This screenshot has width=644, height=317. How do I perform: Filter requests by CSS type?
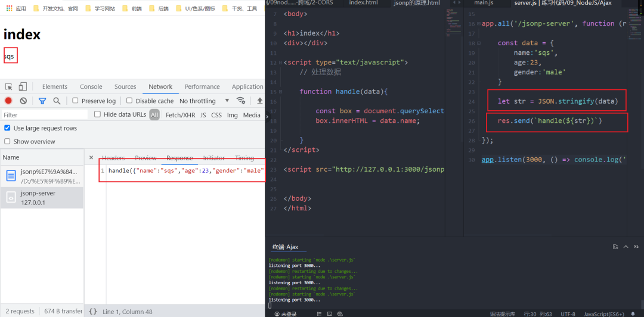[216, 115]
